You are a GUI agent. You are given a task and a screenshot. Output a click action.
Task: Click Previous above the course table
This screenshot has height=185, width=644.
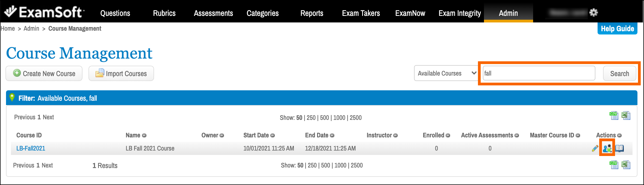click(25, 117)
